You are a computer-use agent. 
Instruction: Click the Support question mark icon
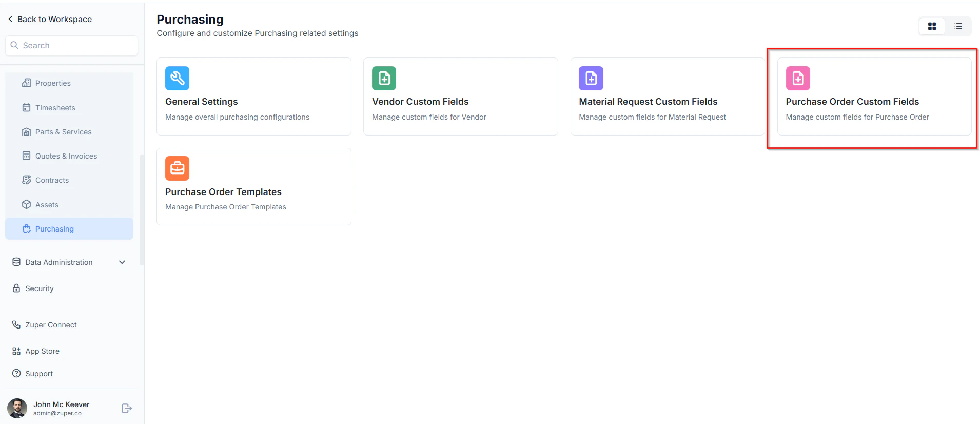click(16, 373)
